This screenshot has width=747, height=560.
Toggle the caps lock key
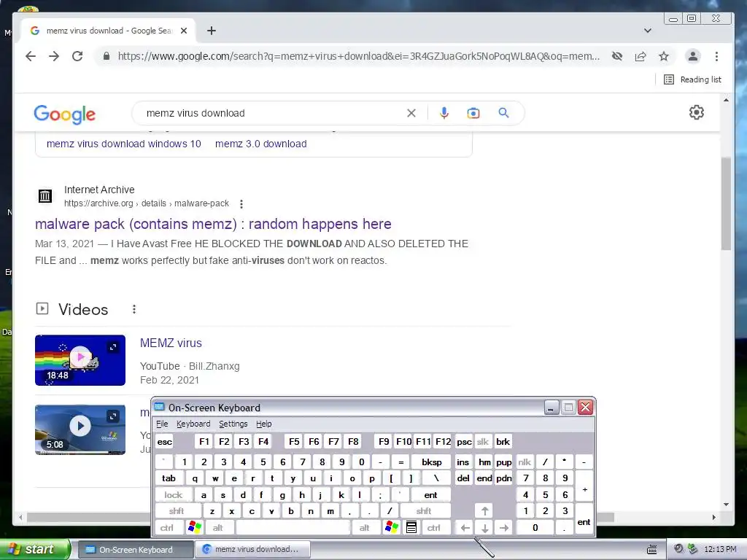[174, 495]
